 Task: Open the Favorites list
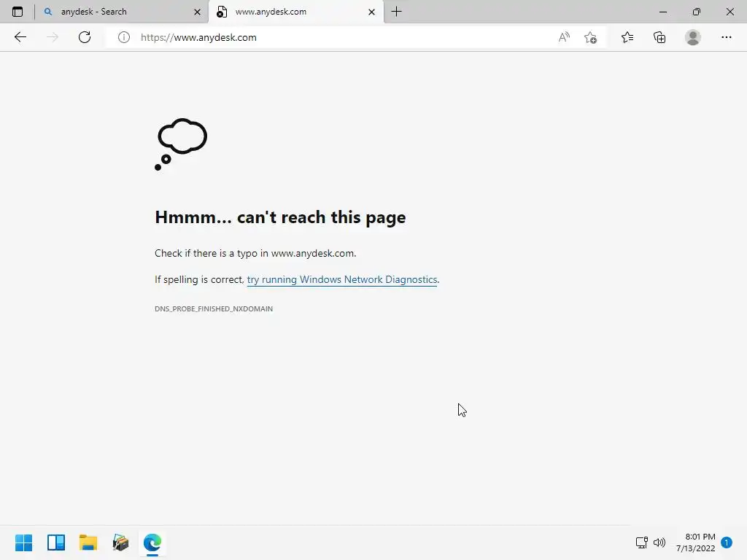pos(627,37)
